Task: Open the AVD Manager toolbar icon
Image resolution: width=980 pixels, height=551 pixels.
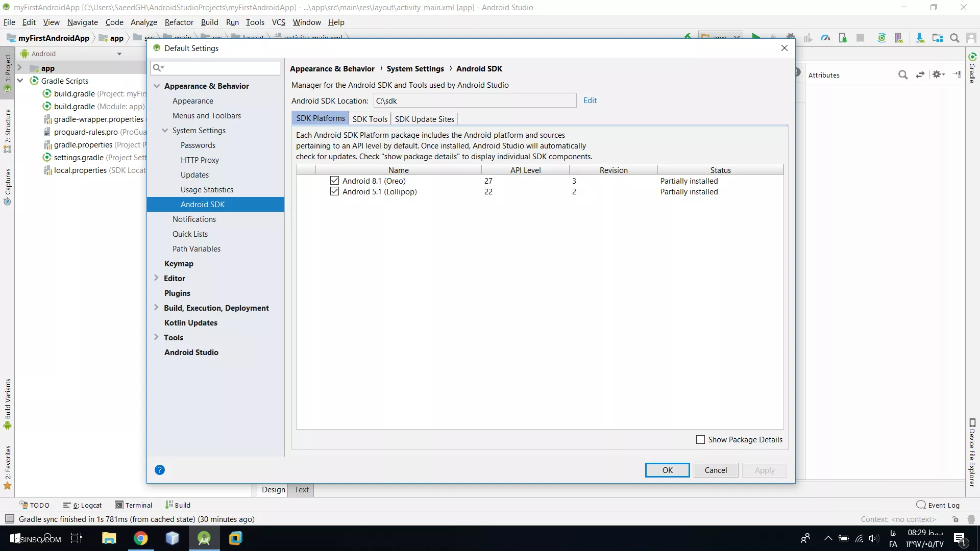Action: 899,38
